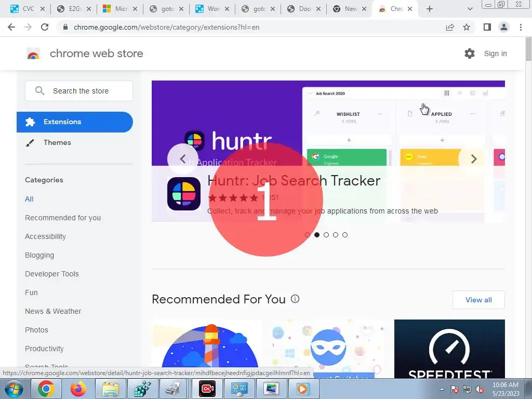Bookmark this page with the star icon

[x=467, y=27]
